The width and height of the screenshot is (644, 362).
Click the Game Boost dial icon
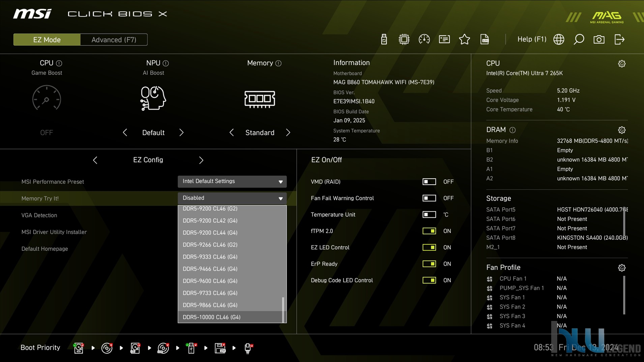point(47,98)
